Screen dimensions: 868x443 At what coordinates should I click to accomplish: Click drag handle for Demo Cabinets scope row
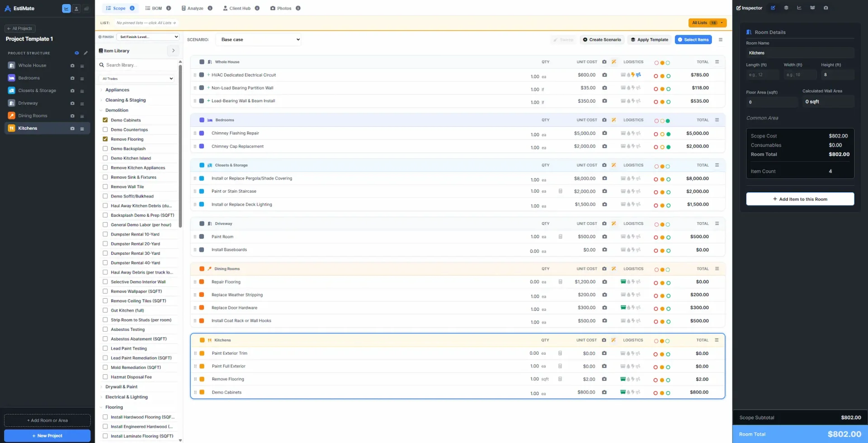click(195, 392)
